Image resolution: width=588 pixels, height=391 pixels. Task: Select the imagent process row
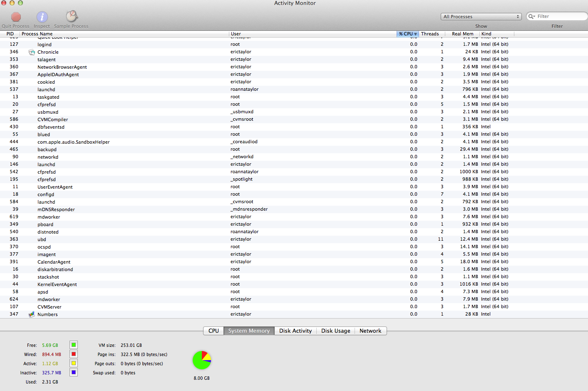[x=294, y=254]
